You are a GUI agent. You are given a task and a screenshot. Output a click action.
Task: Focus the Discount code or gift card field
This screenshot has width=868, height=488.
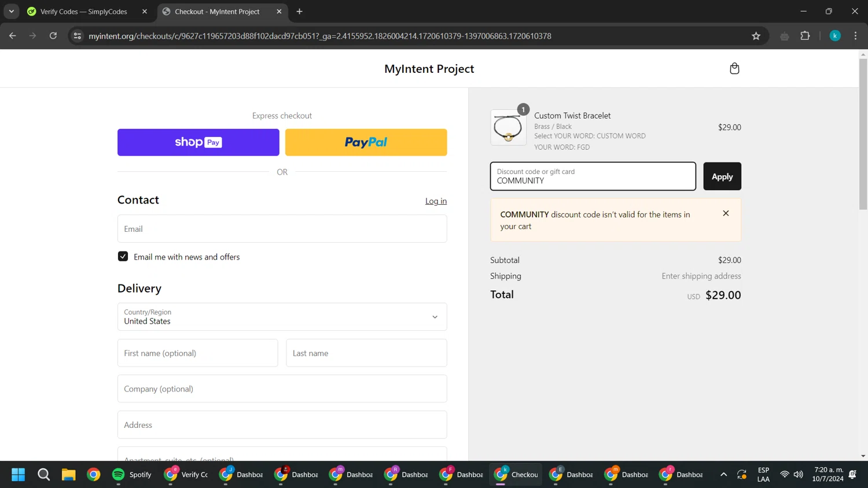(x=593, y=176)
